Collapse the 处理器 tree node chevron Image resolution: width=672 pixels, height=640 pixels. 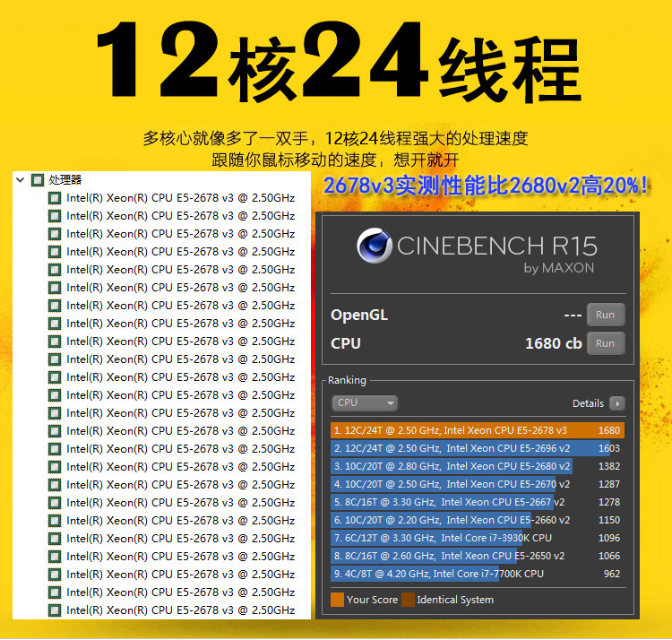[20, 179]
